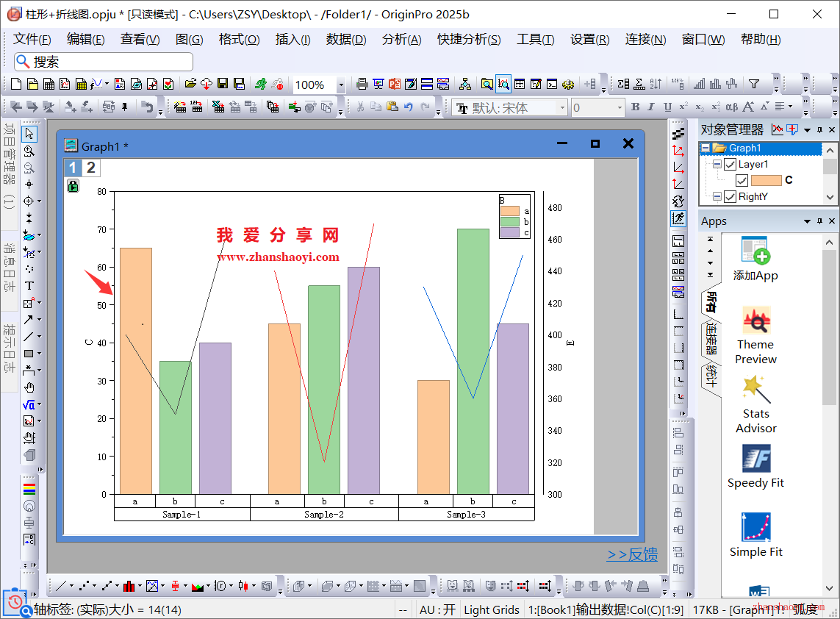Switch to layer 2 tab in graph
This screenshot has width=840, height=619.
pyautogui.click(x=91, y=168)
